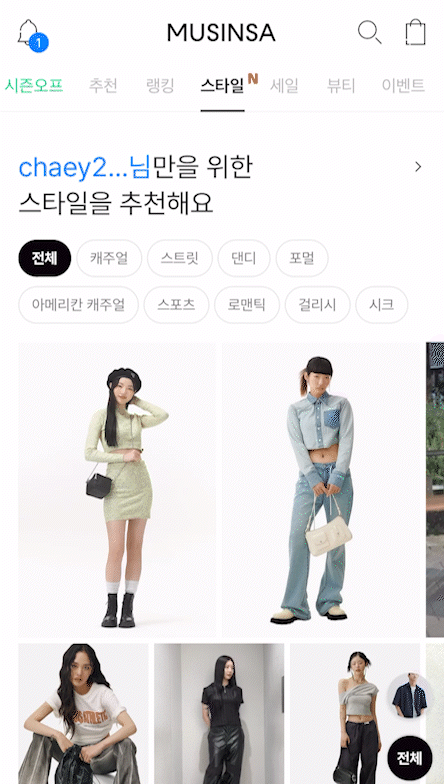Filter styles by 캐주얼 chip
This screenshot has height=784, width=444.
[x=110, y=258]
